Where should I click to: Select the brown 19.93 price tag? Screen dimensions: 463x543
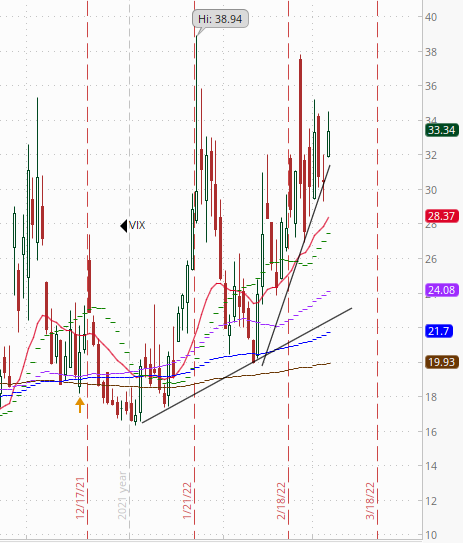pyautogui.click(x=442, y=362)
